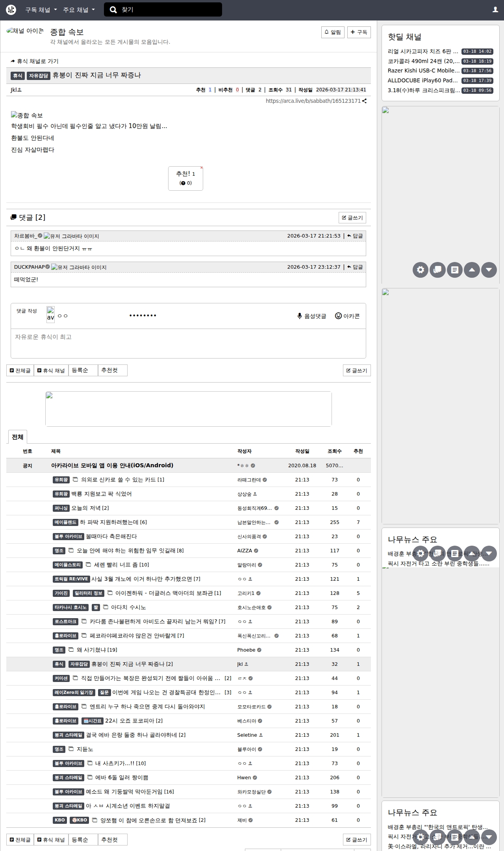
Task: Click 트릭컬 RE:VIVE channel badge
Action: pos(71,579)
